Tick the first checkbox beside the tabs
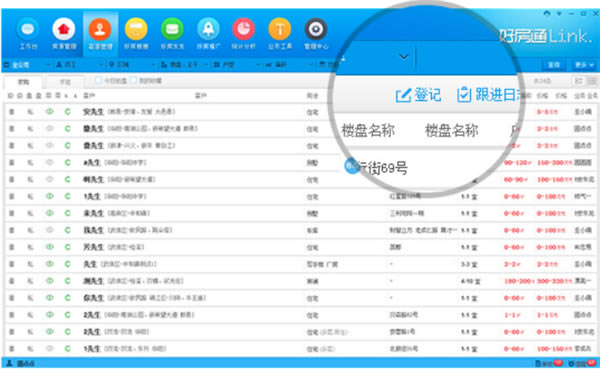The height and width of the screenshot is (369, 600). click(x=98, y=80)
